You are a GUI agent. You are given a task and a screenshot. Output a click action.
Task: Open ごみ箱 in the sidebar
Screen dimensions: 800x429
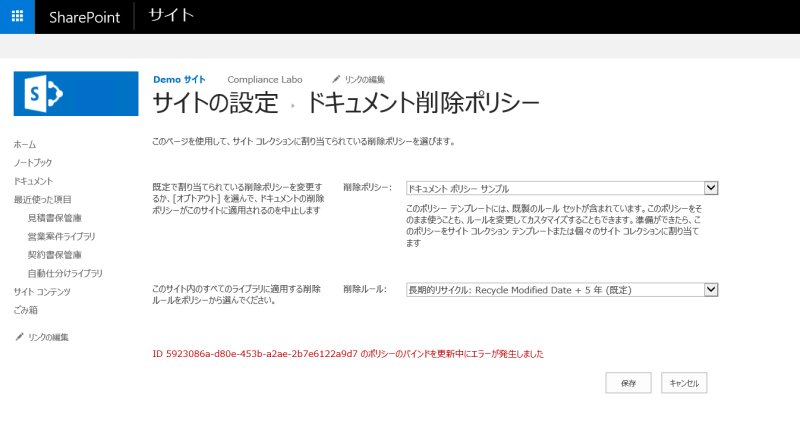click(26, 310)
